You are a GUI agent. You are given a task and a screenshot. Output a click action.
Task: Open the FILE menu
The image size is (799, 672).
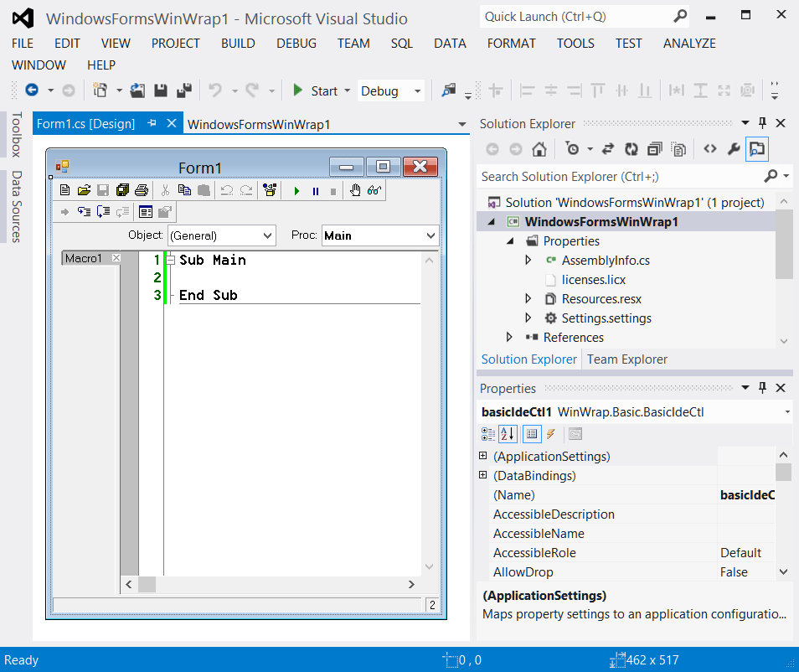(x=23, y=44)
